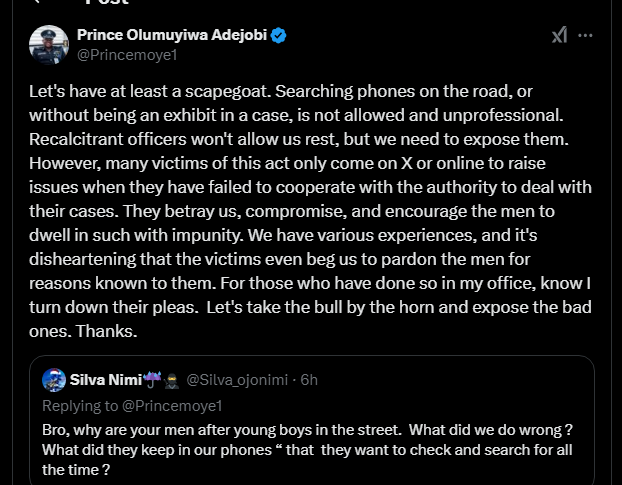Click the 'Replying to @Princemoye1' line
The width and height of the screenshot is (622, 485).
[x=132, y=405]
